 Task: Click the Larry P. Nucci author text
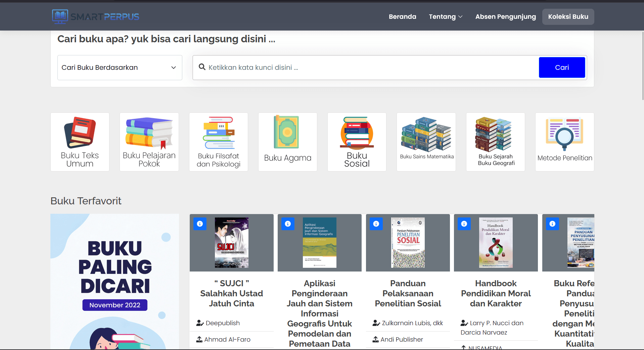[492, 328]
